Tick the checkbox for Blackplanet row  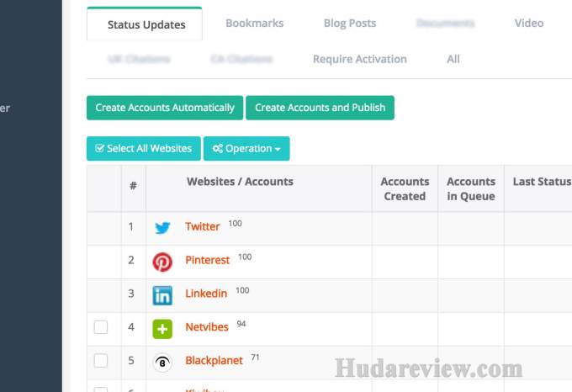[101, 361]
